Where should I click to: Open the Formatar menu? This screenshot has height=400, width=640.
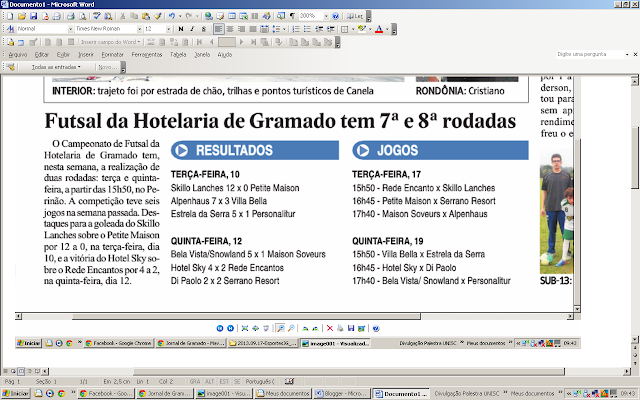pyautogui.click(x=112, y=54)
